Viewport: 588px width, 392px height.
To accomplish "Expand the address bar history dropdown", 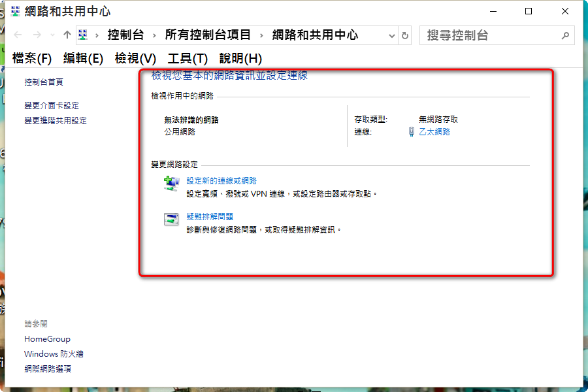I will [x=392, y=36].
